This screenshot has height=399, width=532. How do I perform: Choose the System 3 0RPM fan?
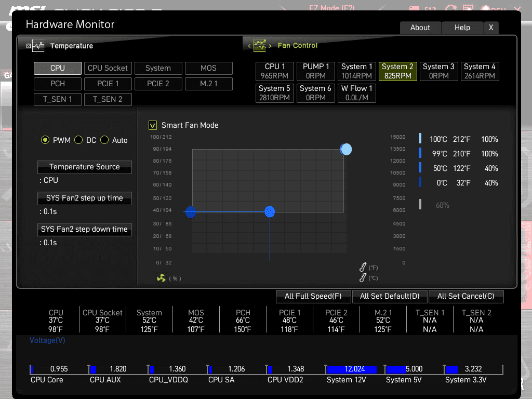(438, 71)
